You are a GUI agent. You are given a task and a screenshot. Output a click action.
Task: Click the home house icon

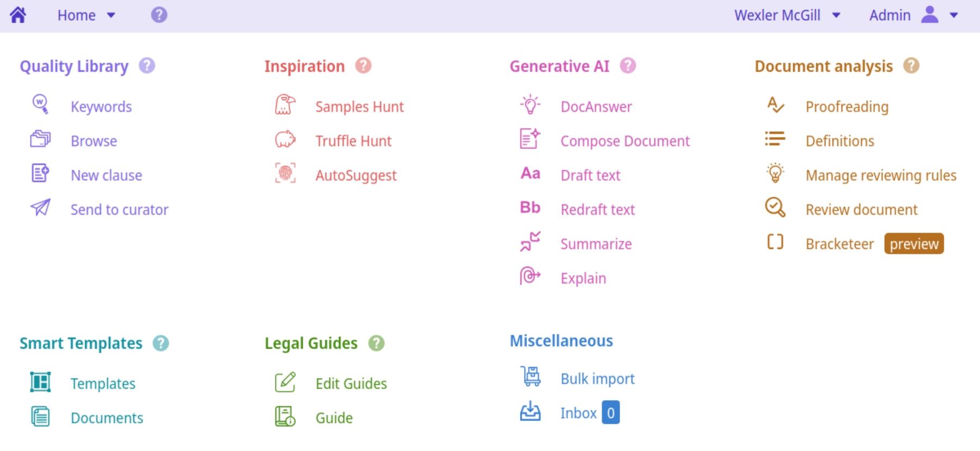[18, 15]
